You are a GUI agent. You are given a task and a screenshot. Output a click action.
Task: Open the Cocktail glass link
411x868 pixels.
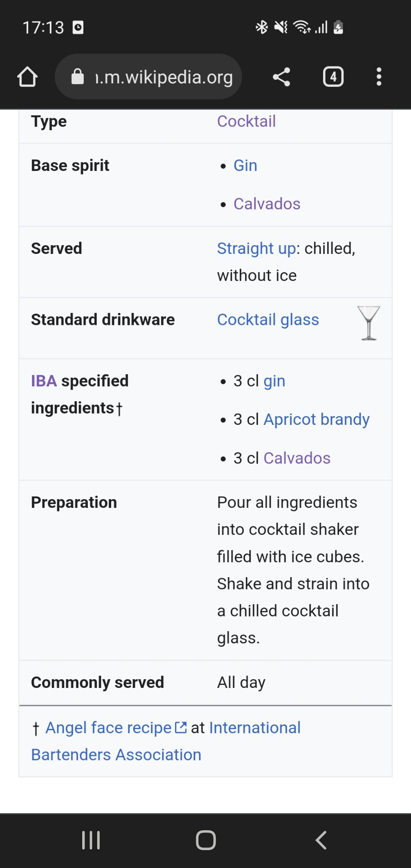268,319
